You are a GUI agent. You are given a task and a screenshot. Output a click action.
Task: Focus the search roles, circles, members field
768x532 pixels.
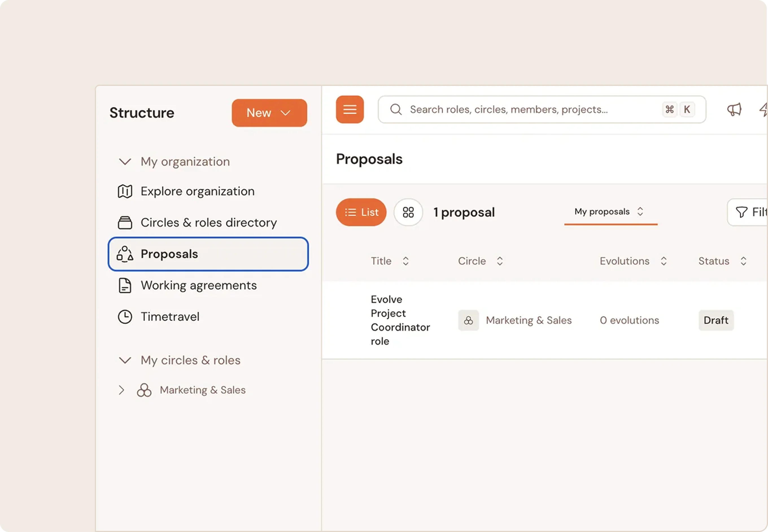coord(542,109)
